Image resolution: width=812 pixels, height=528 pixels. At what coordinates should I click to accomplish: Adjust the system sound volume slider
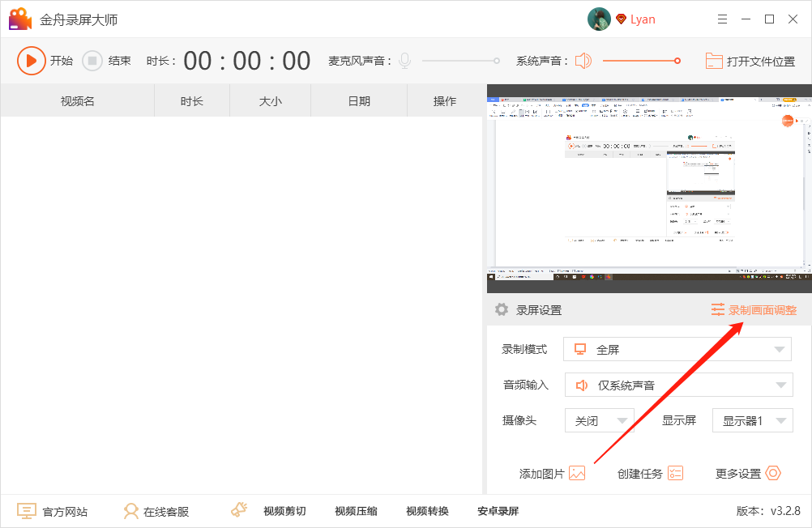pyautogui.click(x=677, y=61)
